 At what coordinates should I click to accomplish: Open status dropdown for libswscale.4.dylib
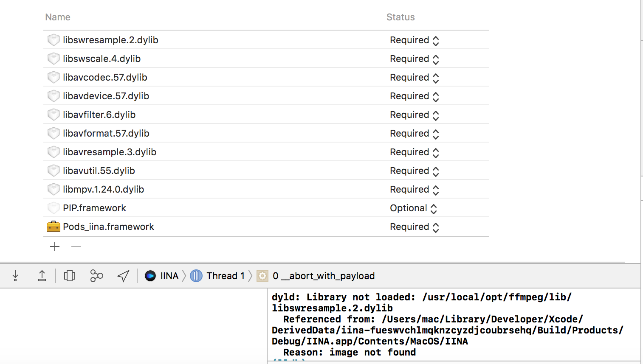tap(415, 59)
